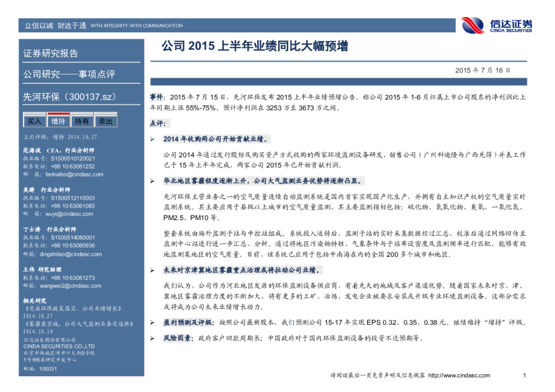This screenshot has height=392, width=555.
Task: Click the arrow bullet before 华北地区雾霾程度
Action: click(153, 180)
